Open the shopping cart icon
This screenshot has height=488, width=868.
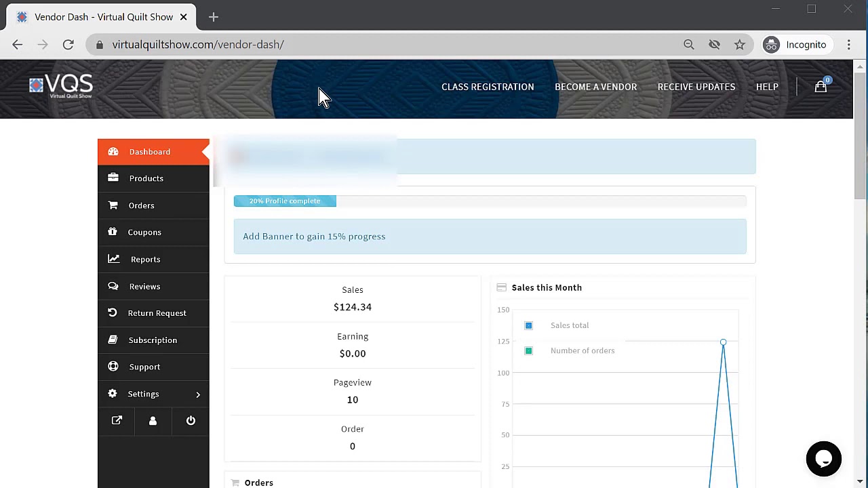(821, 87)
